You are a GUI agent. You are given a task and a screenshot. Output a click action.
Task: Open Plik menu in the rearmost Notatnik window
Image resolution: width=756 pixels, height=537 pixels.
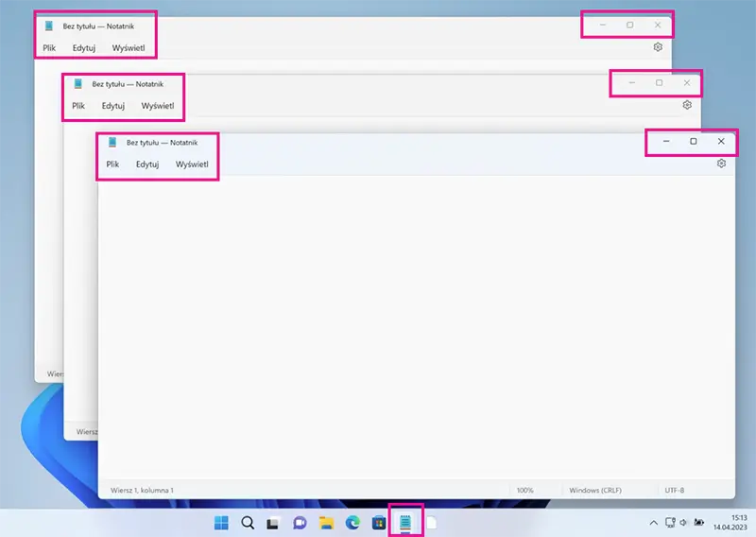[49, 47]
